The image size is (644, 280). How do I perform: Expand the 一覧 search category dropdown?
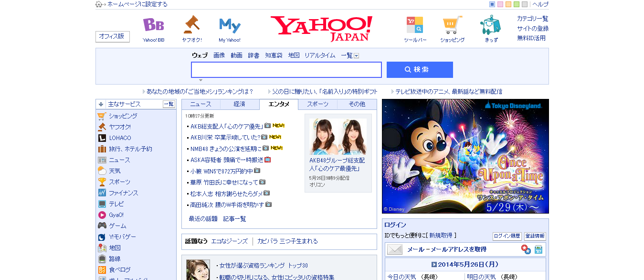(356, 56)
